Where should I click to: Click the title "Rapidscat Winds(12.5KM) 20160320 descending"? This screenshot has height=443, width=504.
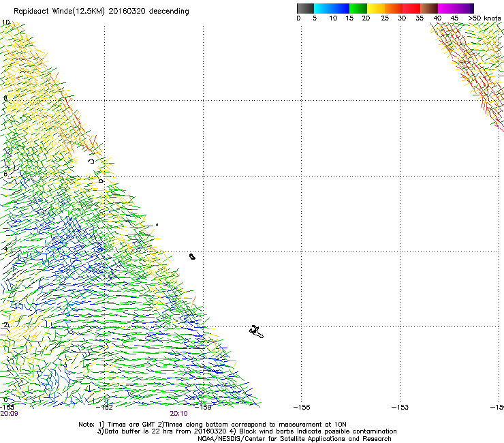101,12
